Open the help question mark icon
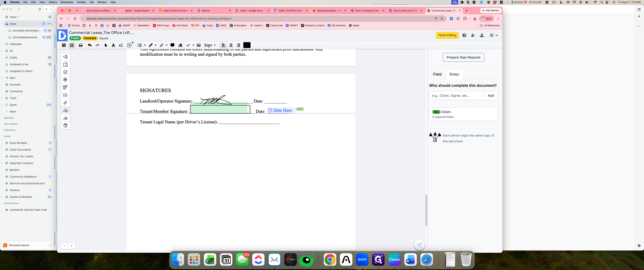The height and width of the screenshot is (270, 644). pos(464,35)
